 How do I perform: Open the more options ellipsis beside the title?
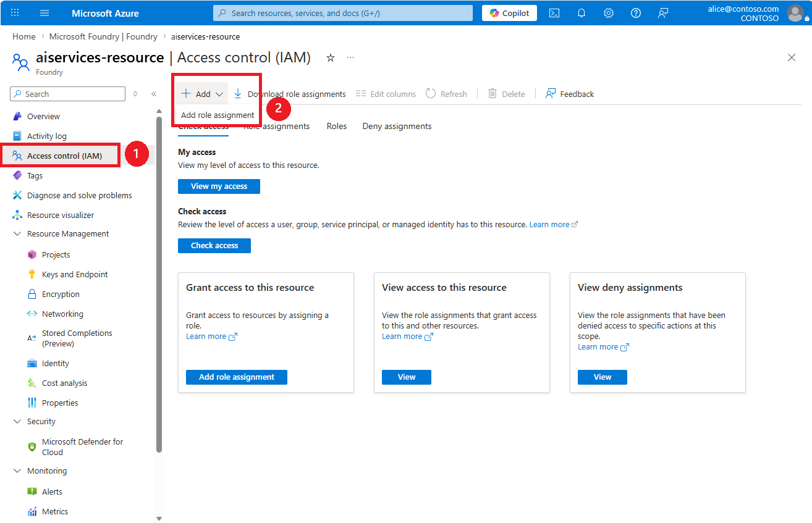pyautogui.click(x=350, y=57)
